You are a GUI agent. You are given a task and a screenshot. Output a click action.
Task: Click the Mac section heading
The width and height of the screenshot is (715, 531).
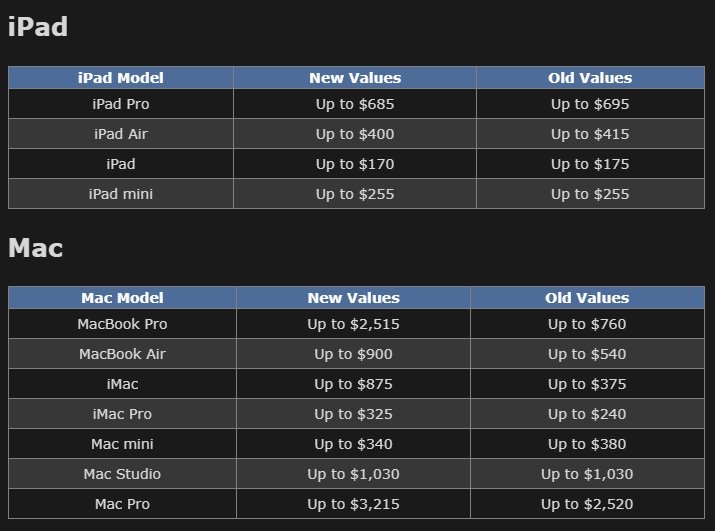click(x=36, y=249)
